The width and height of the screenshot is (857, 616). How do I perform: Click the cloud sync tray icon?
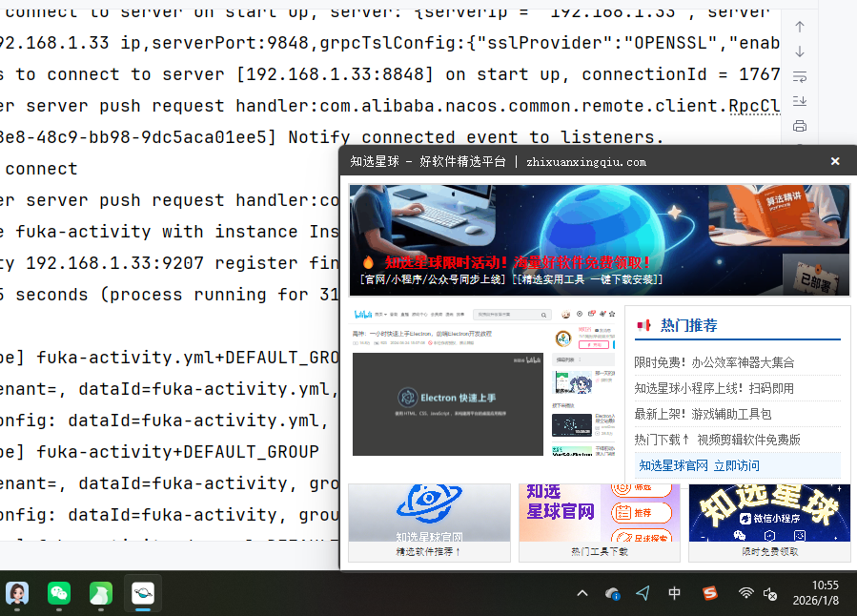point(613,593)
